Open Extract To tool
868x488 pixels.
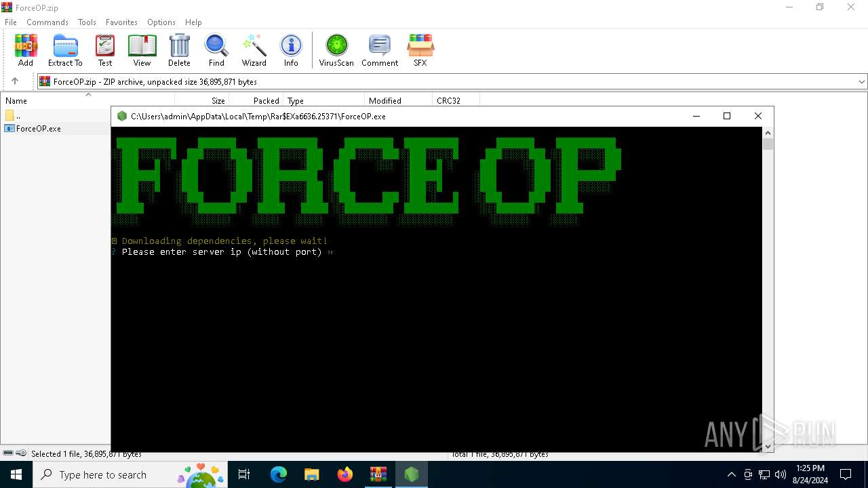pos(65,50)
